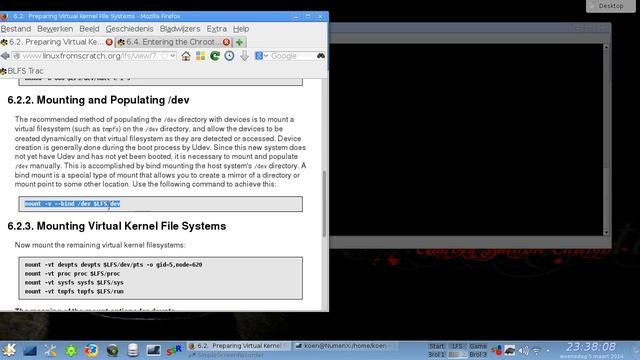Open the BLFS Trac bookmark

(22, 71)
